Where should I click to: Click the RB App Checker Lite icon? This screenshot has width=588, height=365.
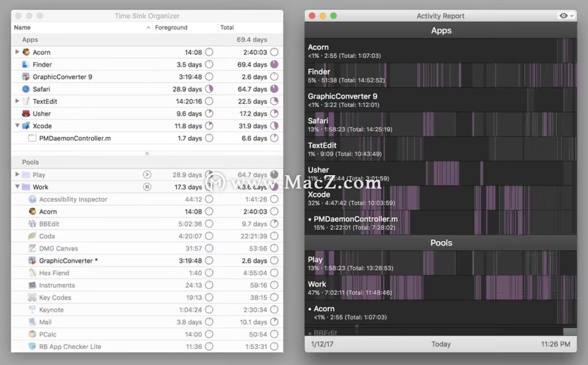click(32, 347)
